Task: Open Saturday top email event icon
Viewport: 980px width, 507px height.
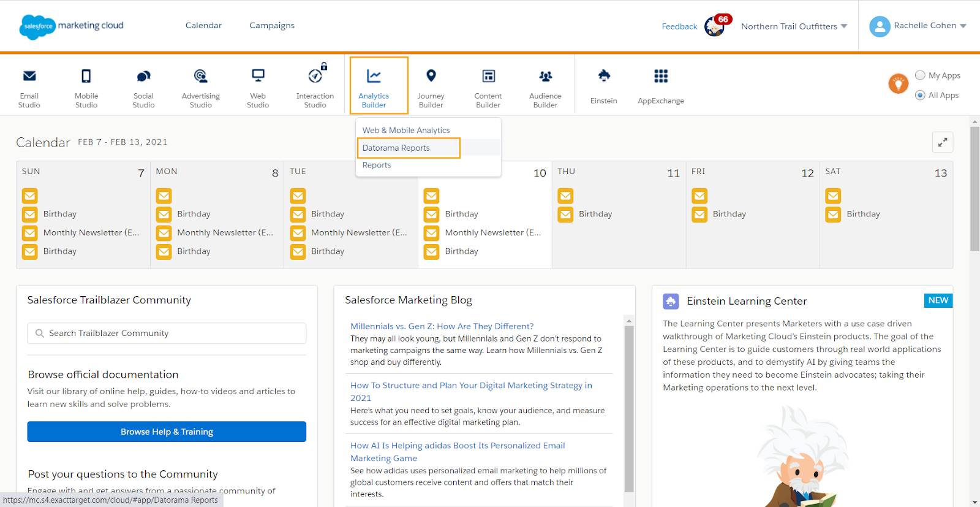Action: tap(833, 196)
